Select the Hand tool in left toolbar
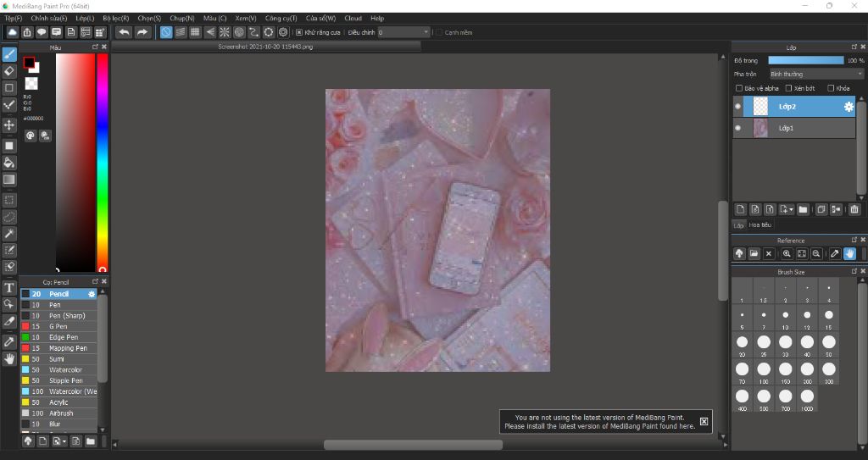Viewport: 868px width, 460px height. pyautogui.click(x=9, y=358)
